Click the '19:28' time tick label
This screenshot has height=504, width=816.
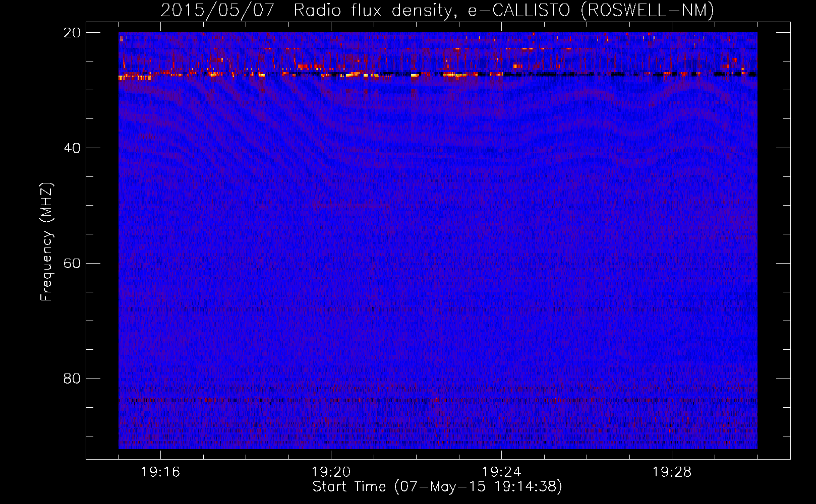pos(672,472)
